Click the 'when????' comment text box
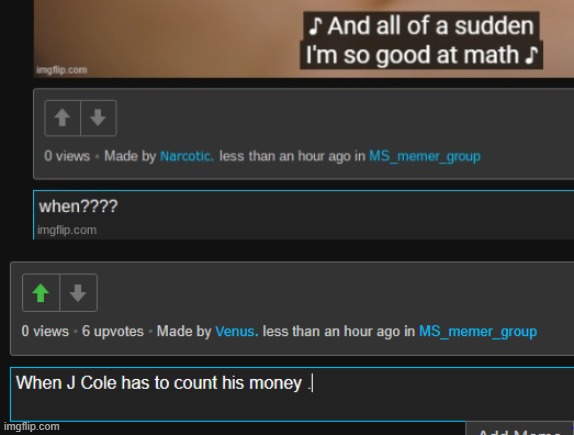 (x=303, y=215)
